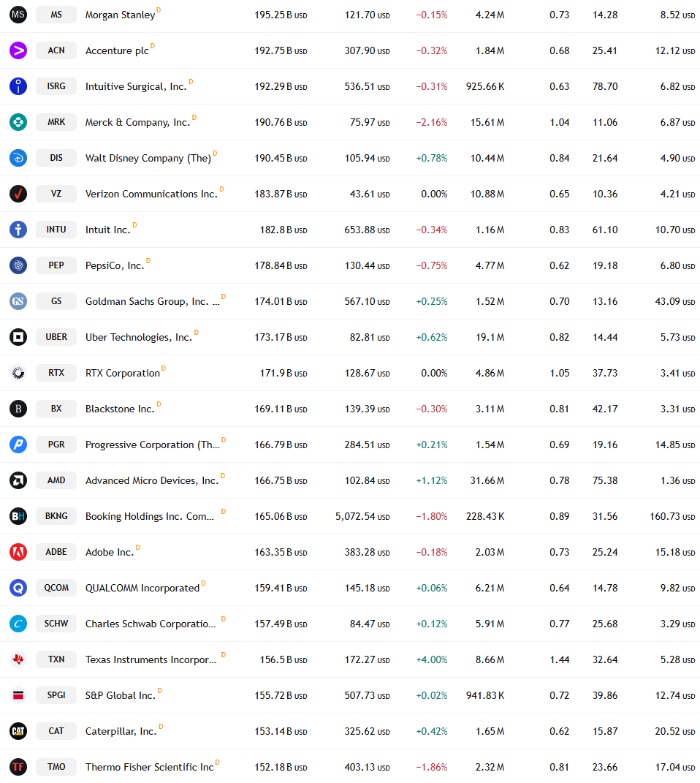Click Uber market cap 173.17 B USD

tap(281, 338)
